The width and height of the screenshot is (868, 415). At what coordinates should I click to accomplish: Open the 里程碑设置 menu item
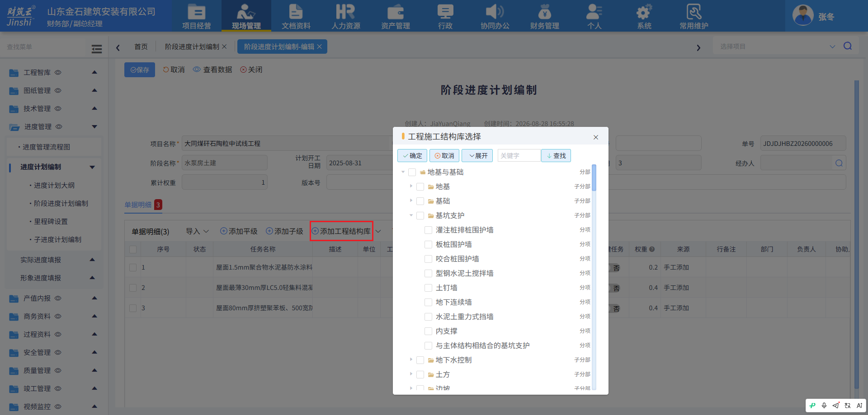(51, 221)
